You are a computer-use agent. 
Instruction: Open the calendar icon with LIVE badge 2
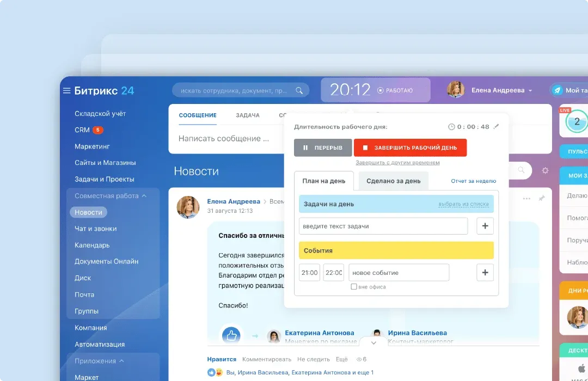[x=577, y=122]
